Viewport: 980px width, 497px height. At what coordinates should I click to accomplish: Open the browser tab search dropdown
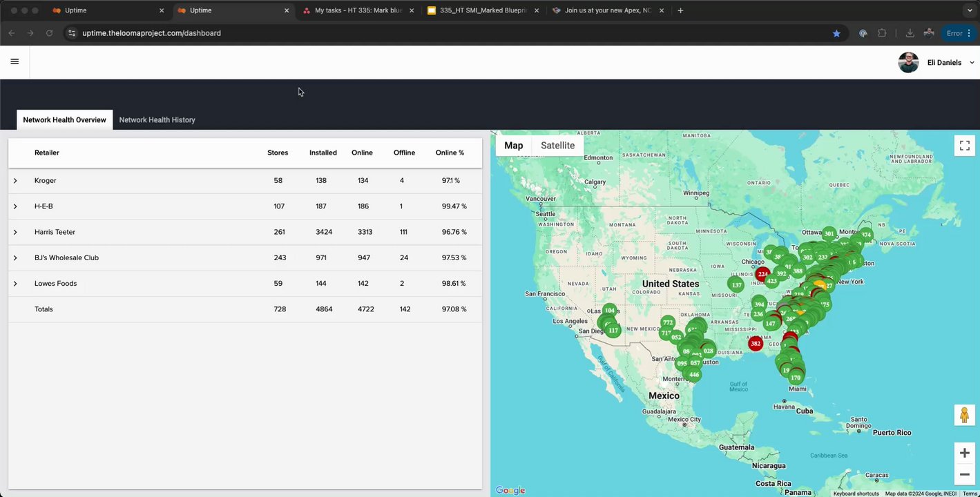point(970,10)
